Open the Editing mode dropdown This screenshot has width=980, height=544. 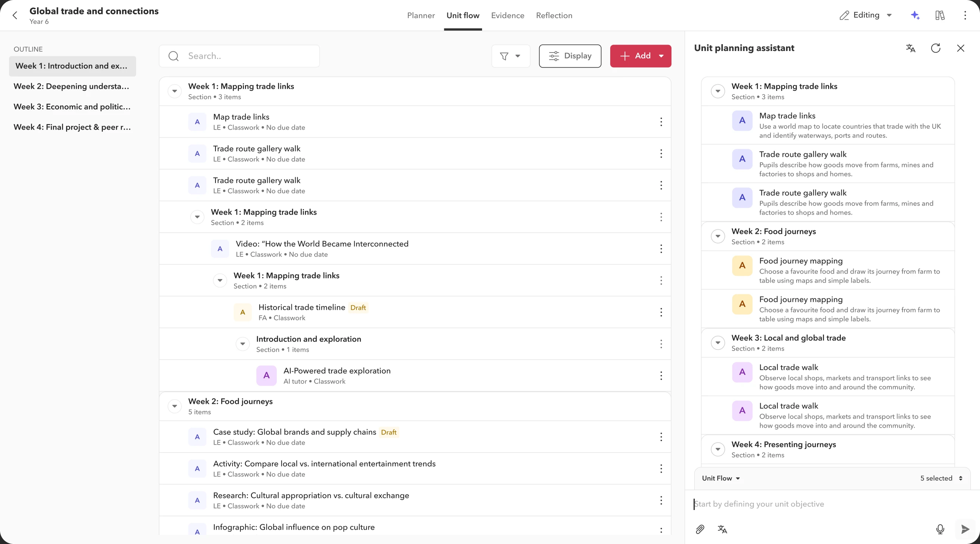pos(866,15)
